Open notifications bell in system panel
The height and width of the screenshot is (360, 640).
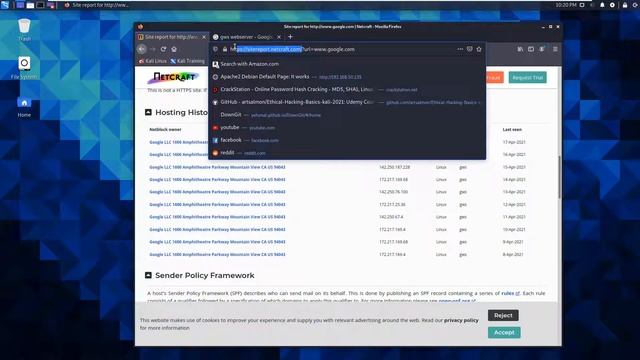click(x=602, y=5)
